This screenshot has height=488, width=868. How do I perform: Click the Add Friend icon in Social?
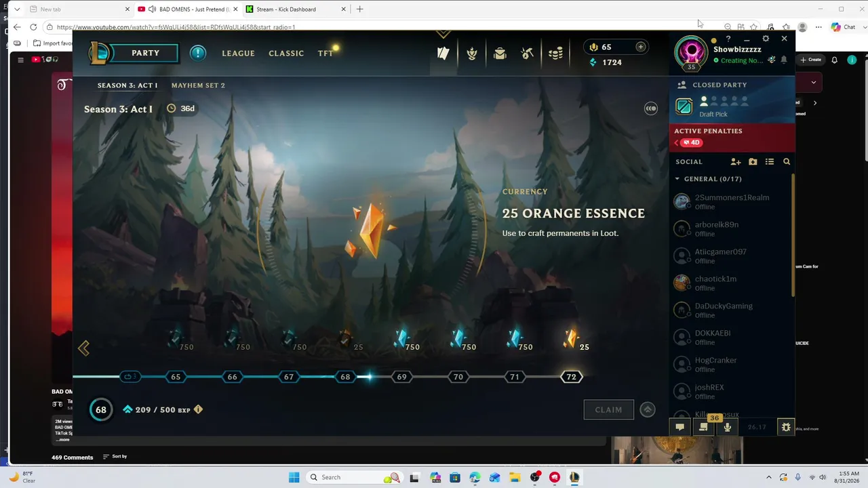[736, 162]
